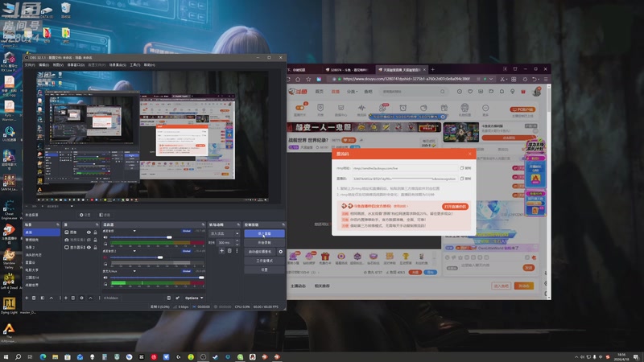This screenshot has height=362, width=644.
Task: Expand browser address bar chevron dropdown
Action: [x=491, y=79]
